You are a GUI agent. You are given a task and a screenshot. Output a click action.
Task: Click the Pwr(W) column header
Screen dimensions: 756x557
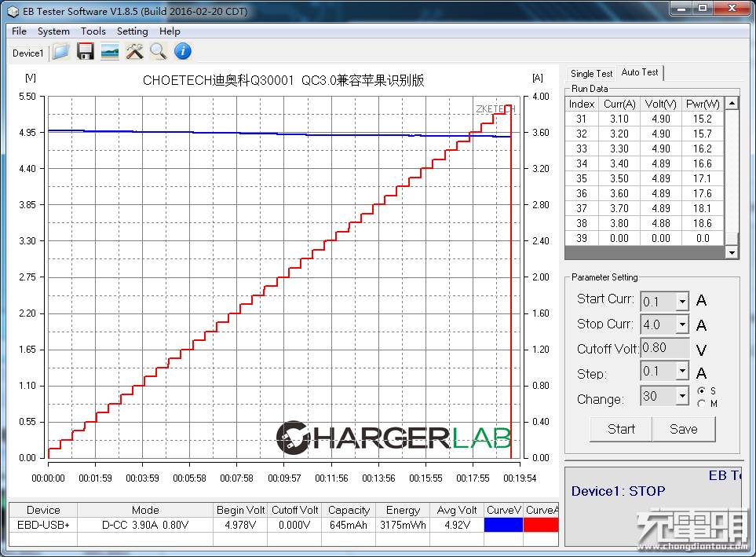pyautogui.click(x=703, y=104)
